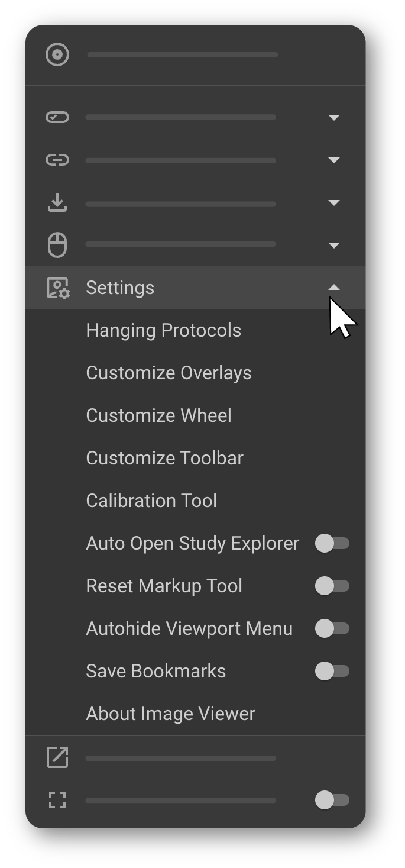The height and width of the screenshot is (868, 405).
Task: Click the mouse icon
Action: [x=57, y=245]
